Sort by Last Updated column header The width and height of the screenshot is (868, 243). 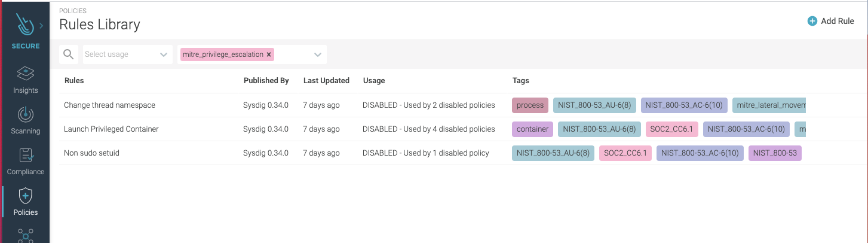pyautogui.click(x=326, y=80)
